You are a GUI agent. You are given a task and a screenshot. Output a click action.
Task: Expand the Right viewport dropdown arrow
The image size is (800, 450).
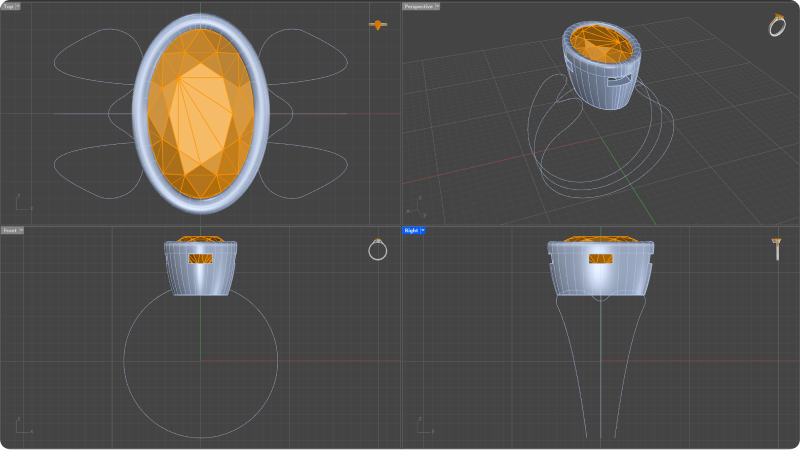click(x=423, y=230)
